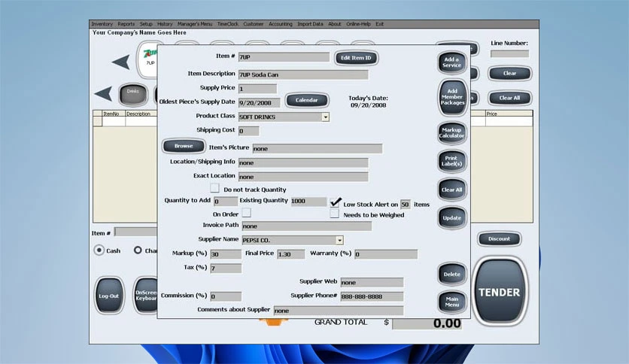The height and width of the screenshot is (364, 629).
Task: Click the Final Price field
Action: (290, 254)
